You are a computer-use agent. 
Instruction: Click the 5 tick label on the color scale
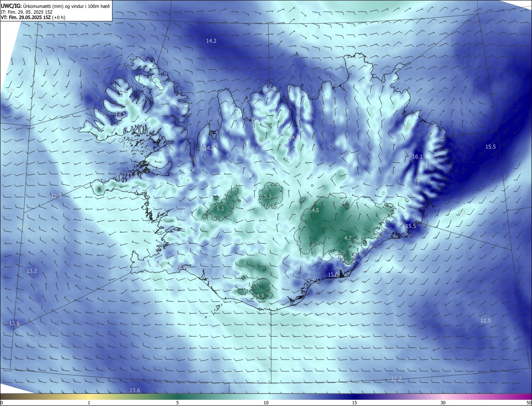[x=177, y=403]
